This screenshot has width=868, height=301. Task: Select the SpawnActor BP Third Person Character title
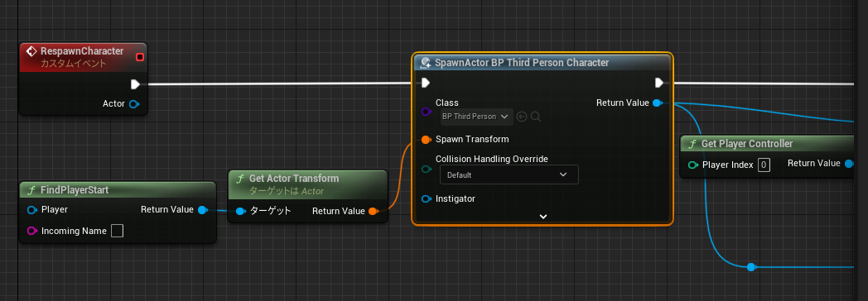pyautogui.click(x=522, y=62)
